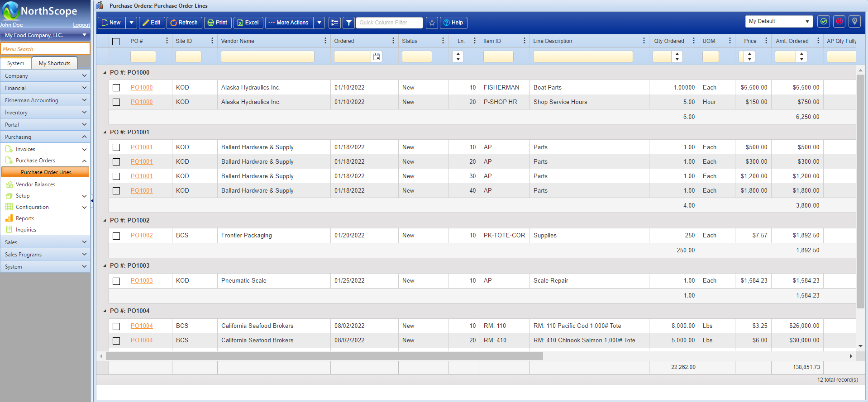
Task: Open the Ordered date calendar picker
Action: pyautogui.click(x=377, y=57)
